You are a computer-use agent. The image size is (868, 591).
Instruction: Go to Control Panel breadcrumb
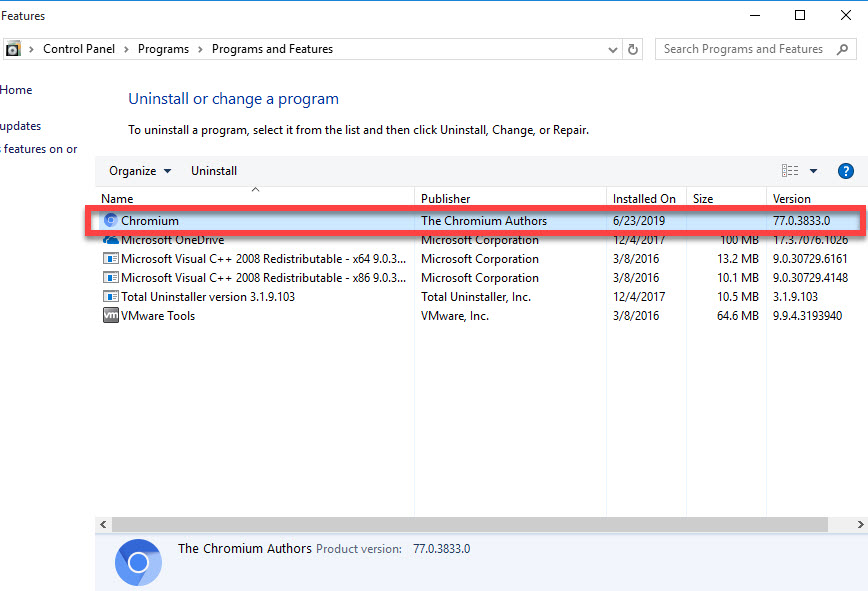[x=79, y=49]
